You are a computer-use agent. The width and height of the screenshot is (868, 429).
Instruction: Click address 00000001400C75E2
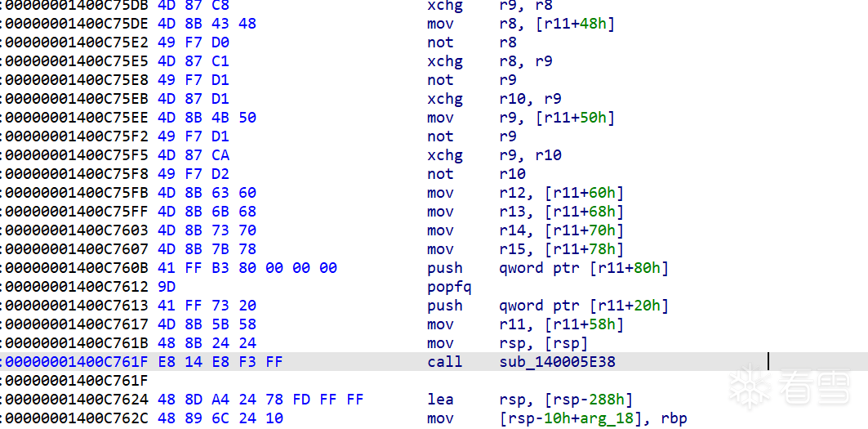(x=77, y=42)
